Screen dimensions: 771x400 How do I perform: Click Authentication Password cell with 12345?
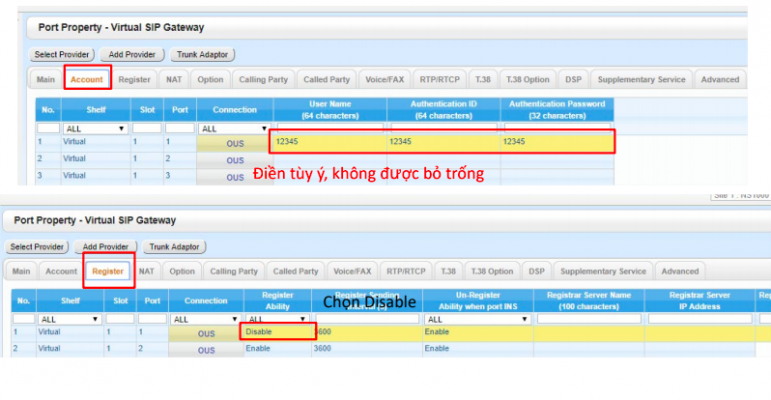coord(556,142)
